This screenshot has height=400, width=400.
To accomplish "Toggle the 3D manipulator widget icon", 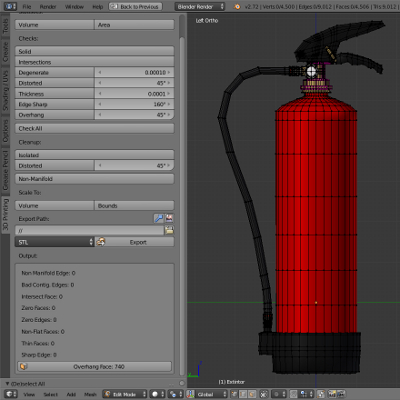I will pos(190,394).
